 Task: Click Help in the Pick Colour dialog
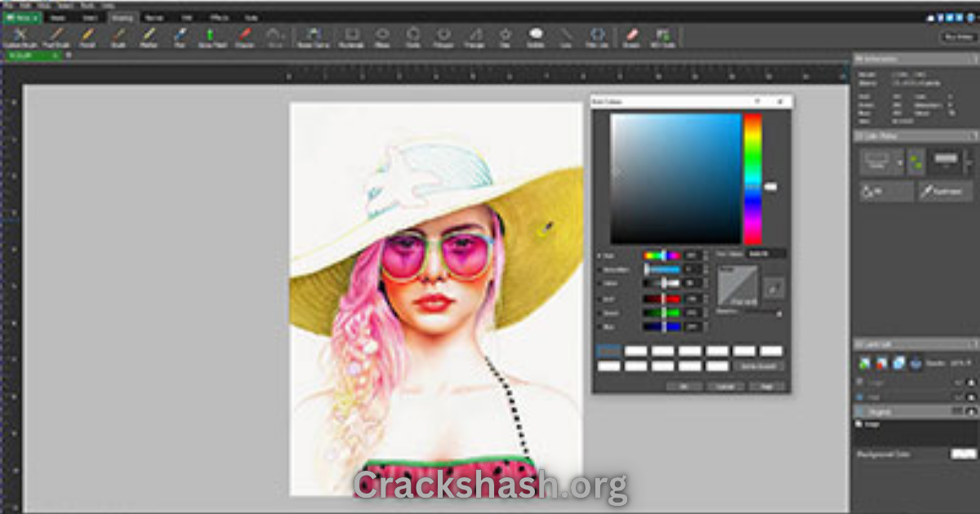coord(766,386)
